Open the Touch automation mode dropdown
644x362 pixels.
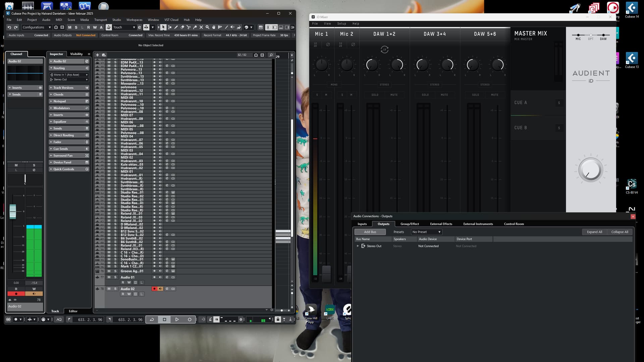124,27
